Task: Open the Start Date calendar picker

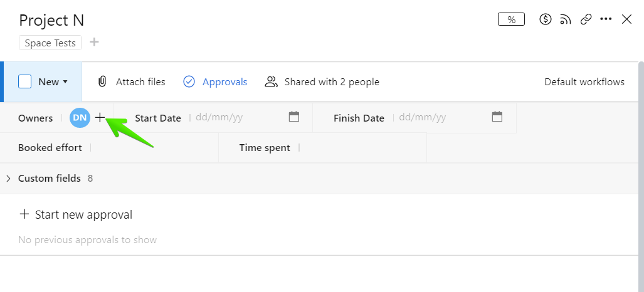Action: 294,117
